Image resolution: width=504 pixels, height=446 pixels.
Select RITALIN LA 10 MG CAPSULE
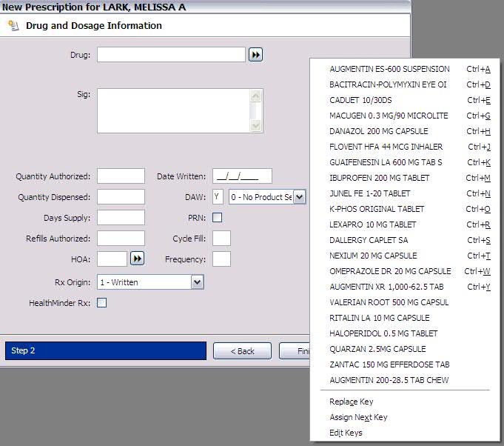coord(405,318)
